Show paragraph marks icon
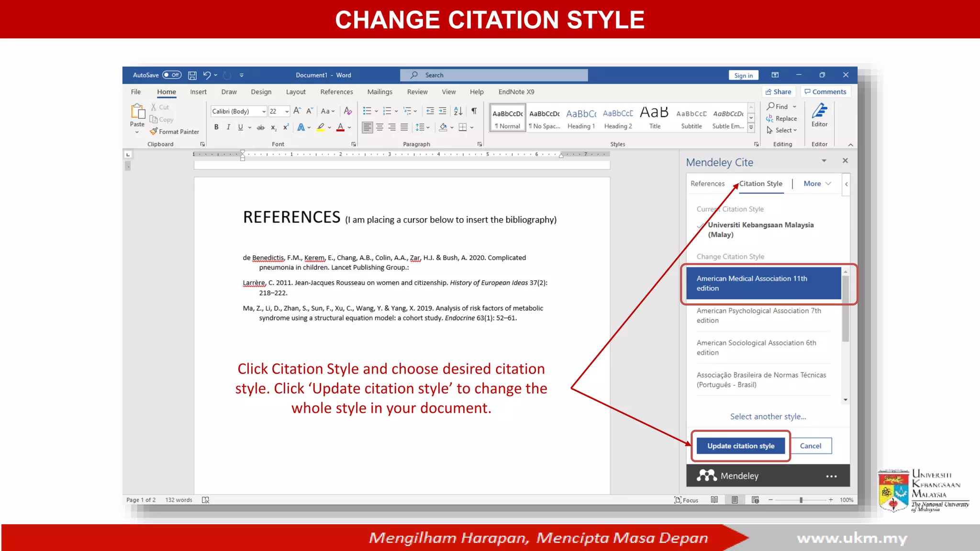Viewport: 980px width, 551px height. click(474, 111)
